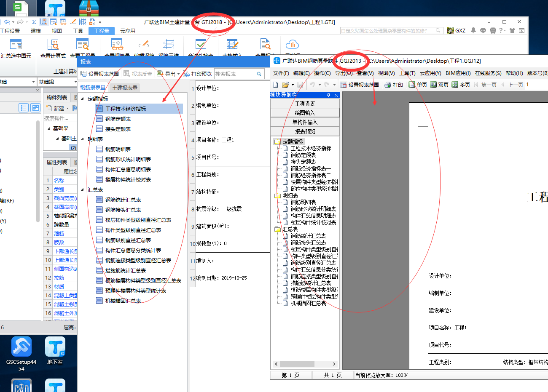Click the notification bell icon in GTJ2018 title bar
548x392 pixels.
pos(473,30)
